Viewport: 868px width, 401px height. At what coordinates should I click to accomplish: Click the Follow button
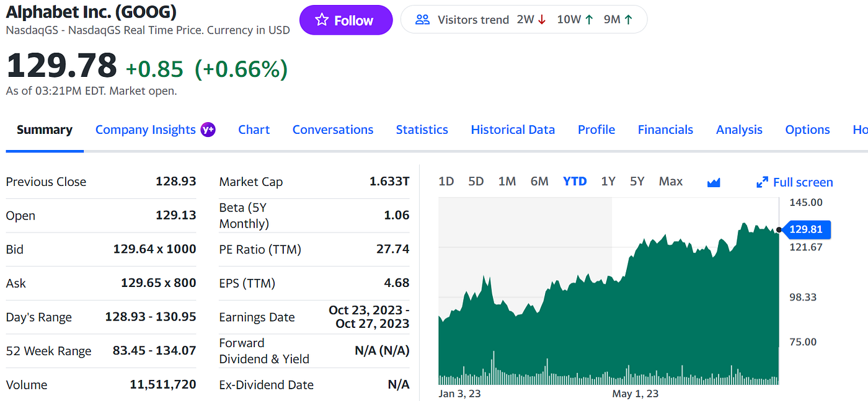(346, 20)
